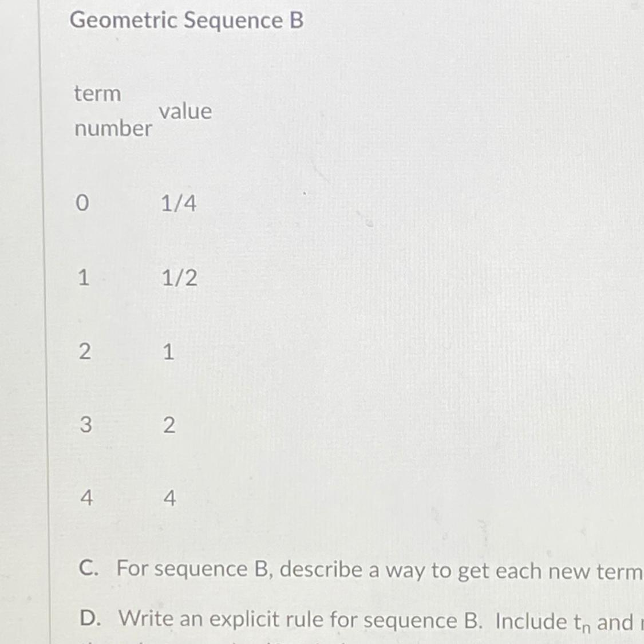The width and height of the screenshot is (644, 644).
Task: Click value 4 in the last row
Action: [169, 498]
